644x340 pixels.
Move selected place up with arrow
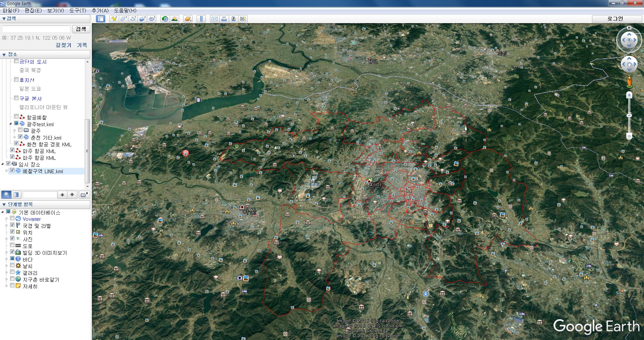click(62, 195)
